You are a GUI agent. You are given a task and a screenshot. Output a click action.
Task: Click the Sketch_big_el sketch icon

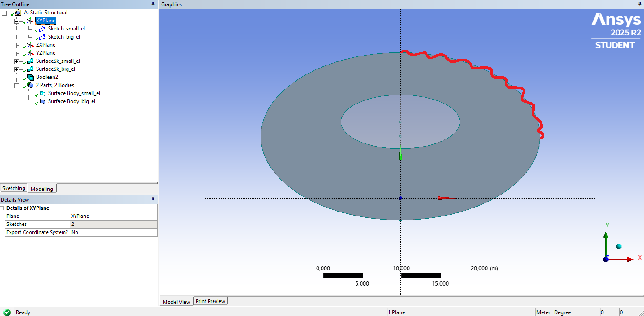[43, 37]
